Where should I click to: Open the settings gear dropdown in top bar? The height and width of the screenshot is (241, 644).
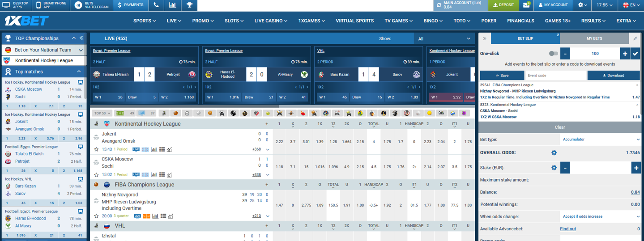(x=583, y=5)
